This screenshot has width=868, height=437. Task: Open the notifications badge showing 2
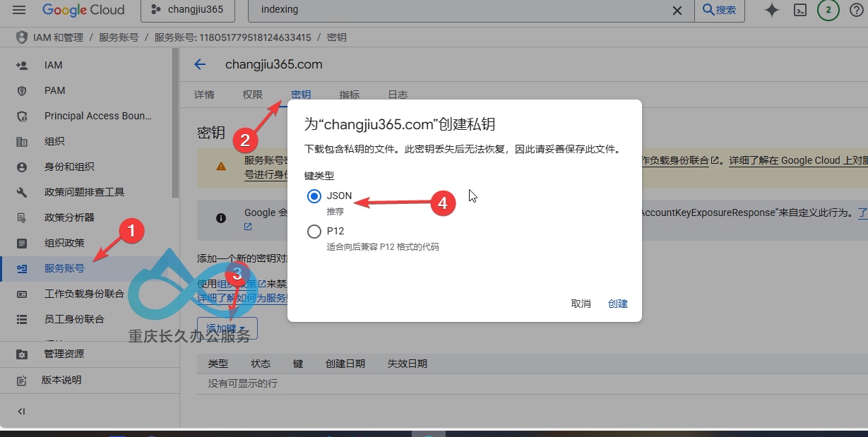pyautogui.click(x=828, y=10)
